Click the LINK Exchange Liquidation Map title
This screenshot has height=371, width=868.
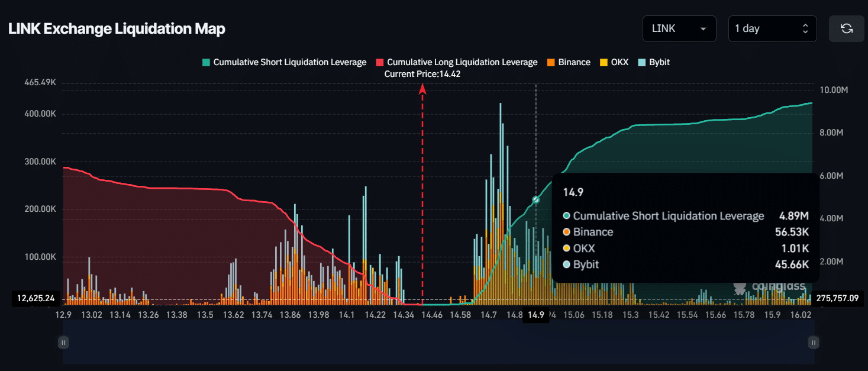tap(117, 28)
